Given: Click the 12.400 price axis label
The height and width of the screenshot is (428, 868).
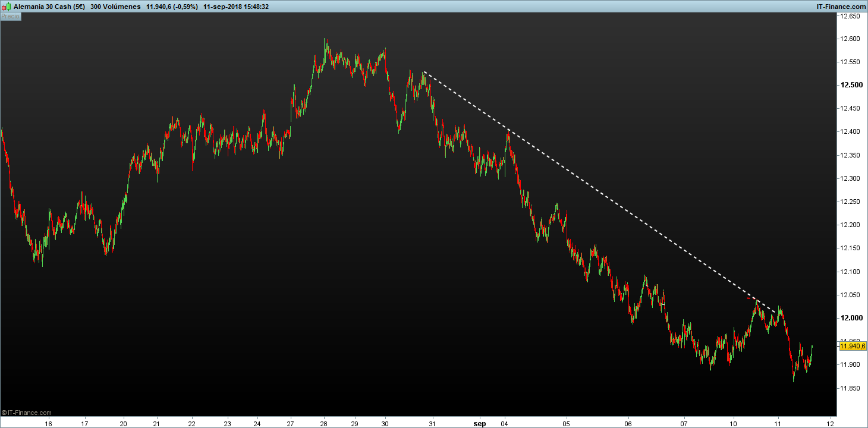Looking at the screenshot, I should click(x=850, y=132).
